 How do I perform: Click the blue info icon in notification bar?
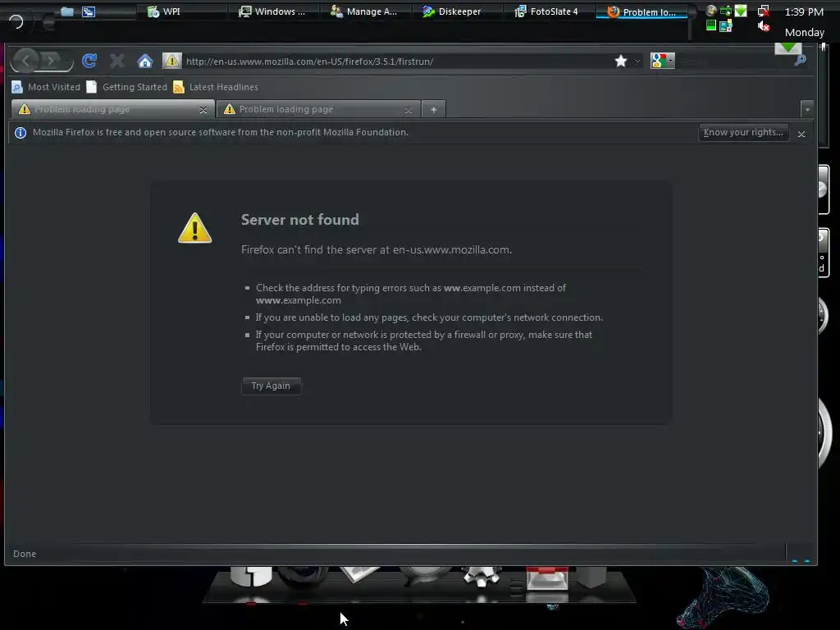coord(21,133)
